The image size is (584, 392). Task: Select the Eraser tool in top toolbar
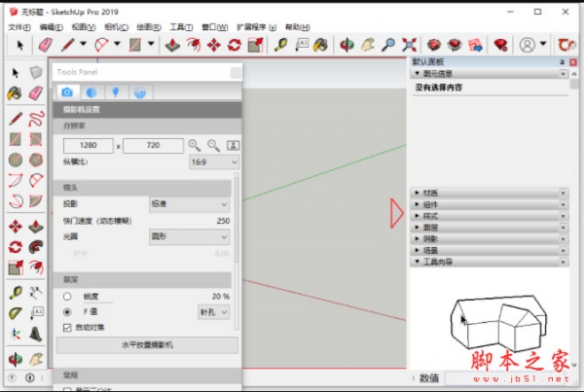46,45
